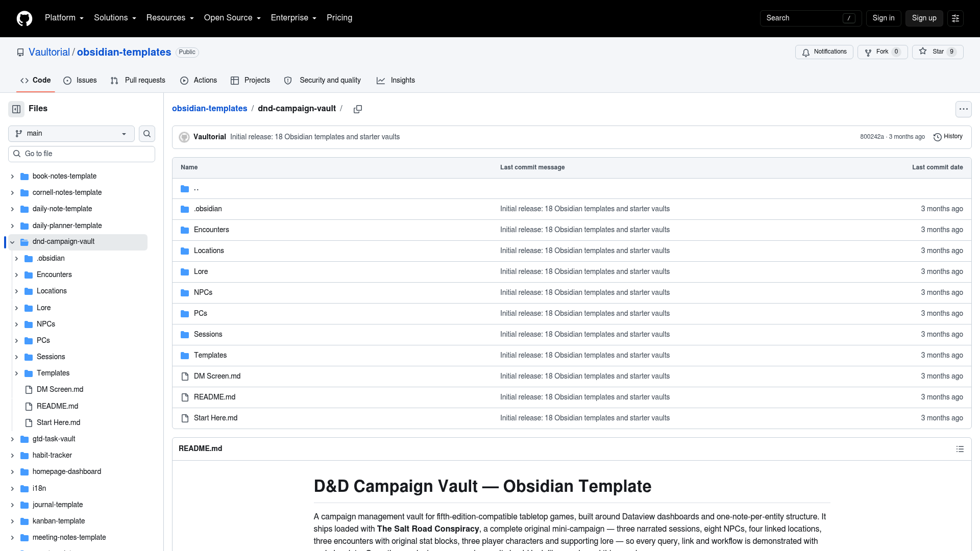
Task: Open the GitHub homepage logo
Action: point(24,18)
